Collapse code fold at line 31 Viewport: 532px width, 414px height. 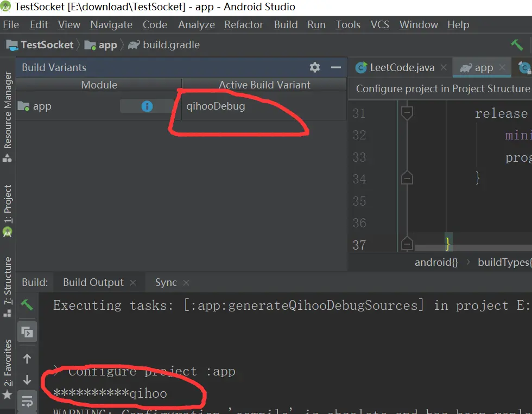[x=407, y=113]
